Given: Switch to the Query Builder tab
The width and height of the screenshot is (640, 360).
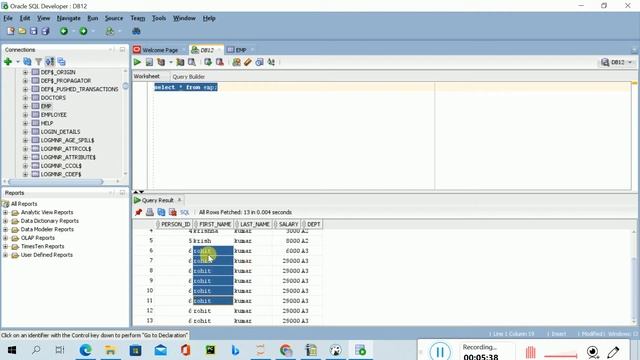Looking at the screenshot, I should (189, 77).
